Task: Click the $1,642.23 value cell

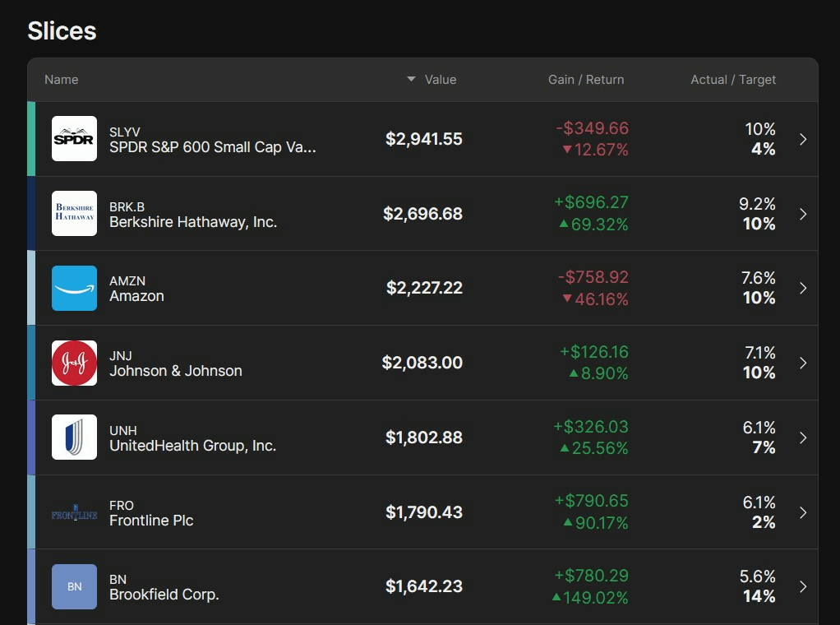Action: [424, 586]
